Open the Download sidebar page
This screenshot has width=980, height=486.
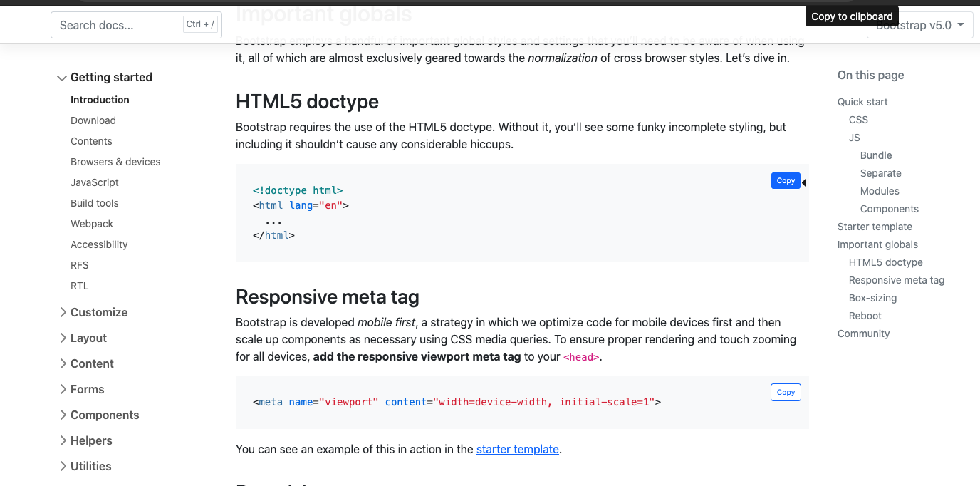93,120
